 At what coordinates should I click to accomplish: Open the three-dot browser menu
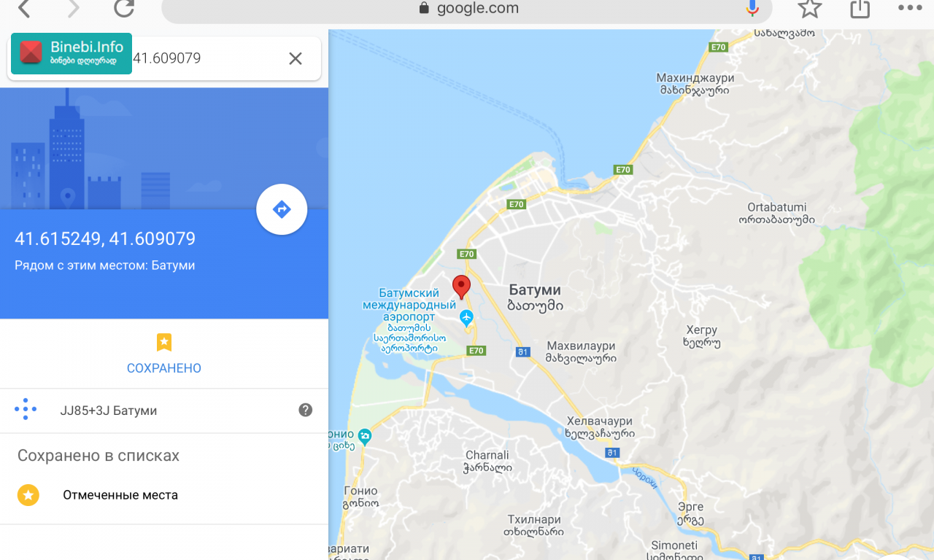pyautogui.click(x=910, y=9)
